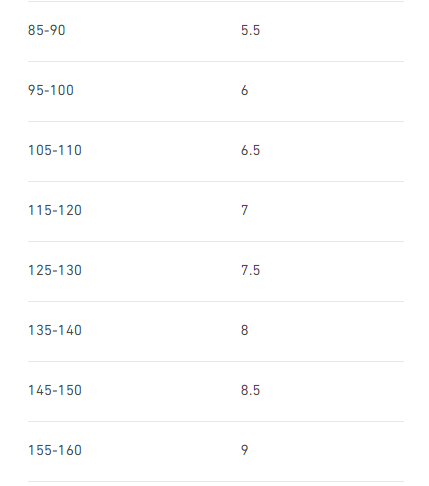Click the 125-130 range cell
Screen dimensions: 429x486
(55, 270)
